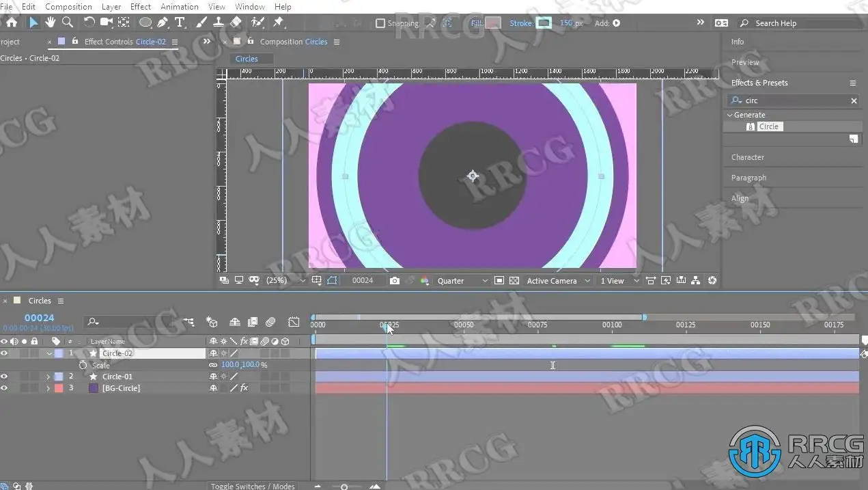
Task: Hide shy layers icon in timeline
Action: pos(234,322)
